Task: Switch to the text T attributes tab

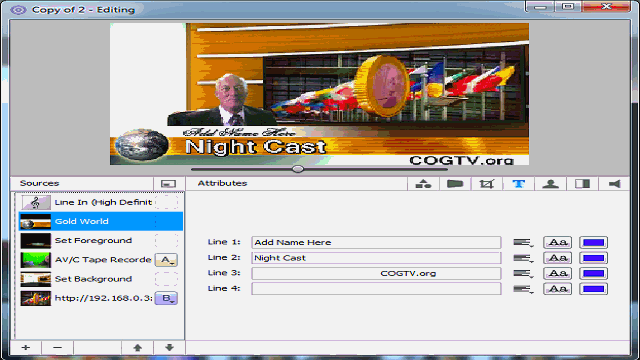Action: (518, 184)
